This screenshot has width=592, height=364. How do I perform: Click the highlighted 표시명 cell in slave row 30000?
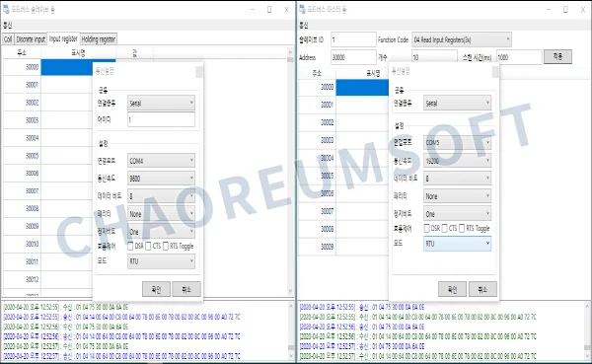pyautogui.click(x=67, y=67)
